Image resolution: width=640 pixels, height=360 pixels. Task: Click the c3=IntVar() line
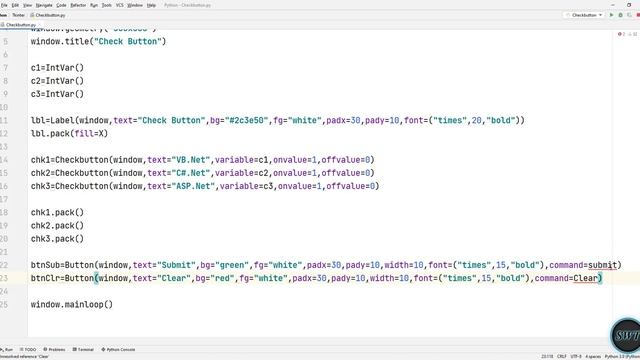57,94
